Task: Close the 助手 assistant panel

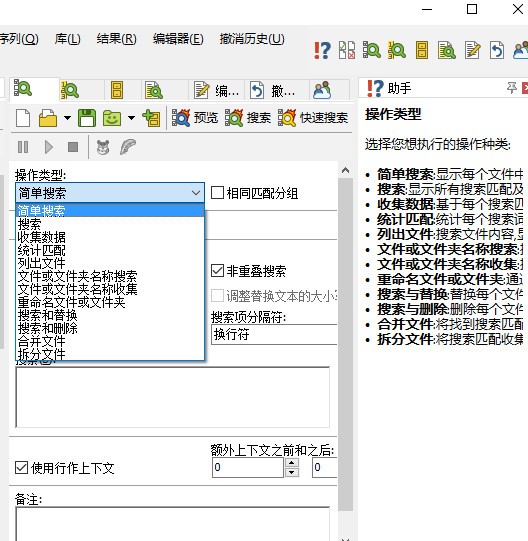Action: [525, 88]
